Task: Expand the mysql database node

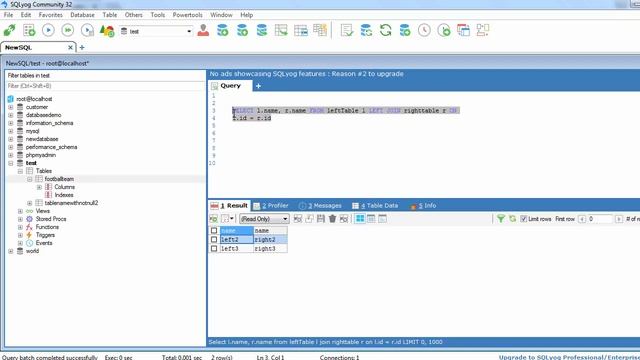Action: click(x=11, y=131)
